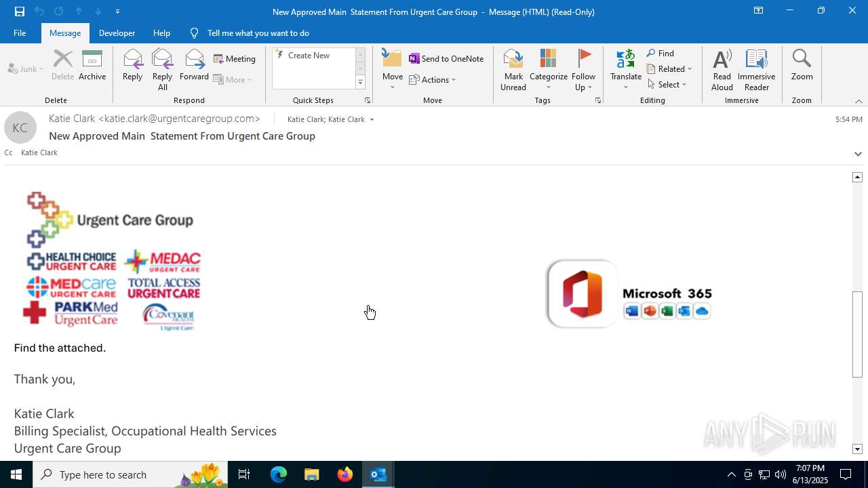The width and height of the screenshot is (868, 488).
Task: Launch Firefox from the taskbar
Action: pyautogui.click(x=345, y=474)
